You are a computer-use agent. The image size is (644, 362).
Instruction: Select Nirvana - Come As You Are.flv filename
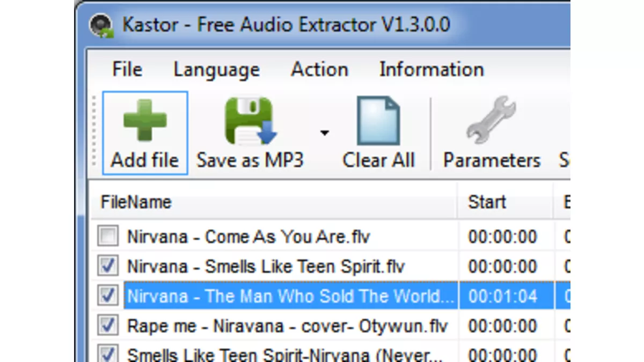[x=248, y=237]
